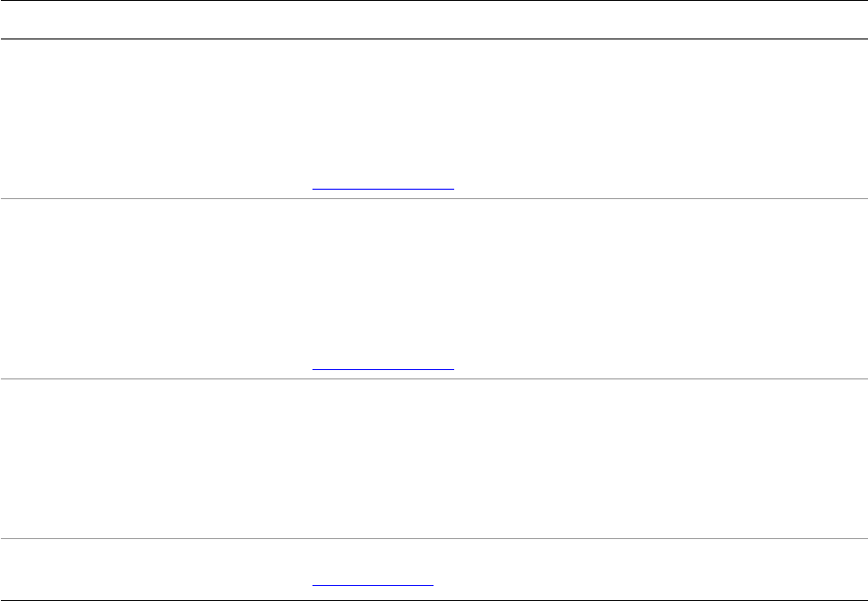Click the bottom border line of the table
The width and height of the screenshot is (868, 601).
(x=434, y=599)
